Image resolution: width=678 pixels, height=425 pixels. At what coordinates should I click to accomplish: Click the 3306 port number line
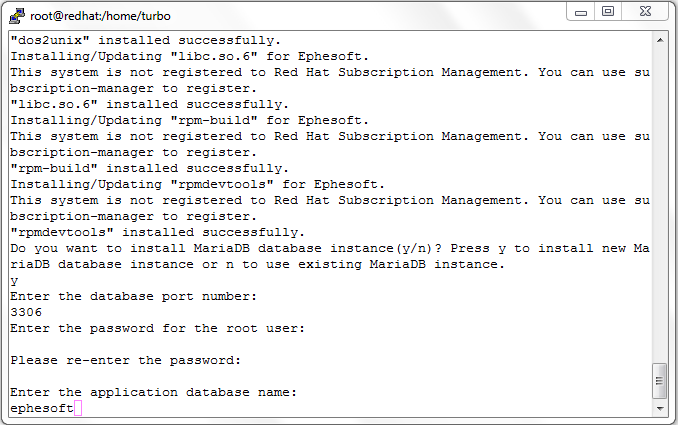[26, 312]
